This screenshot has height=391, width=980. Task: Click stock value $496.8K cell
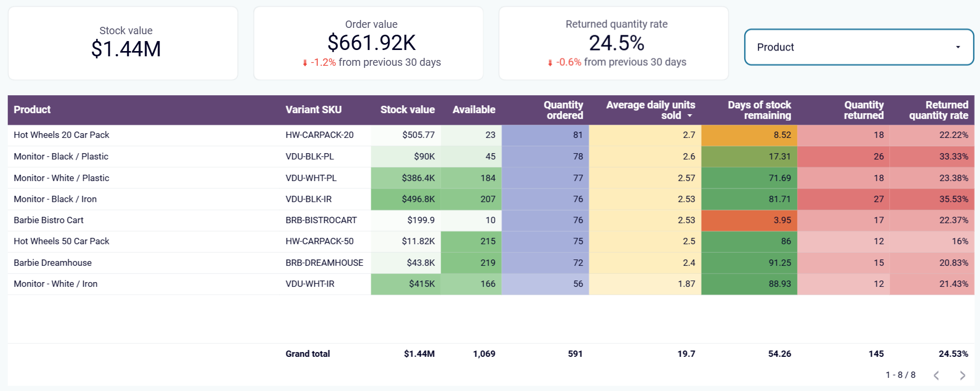406,199
